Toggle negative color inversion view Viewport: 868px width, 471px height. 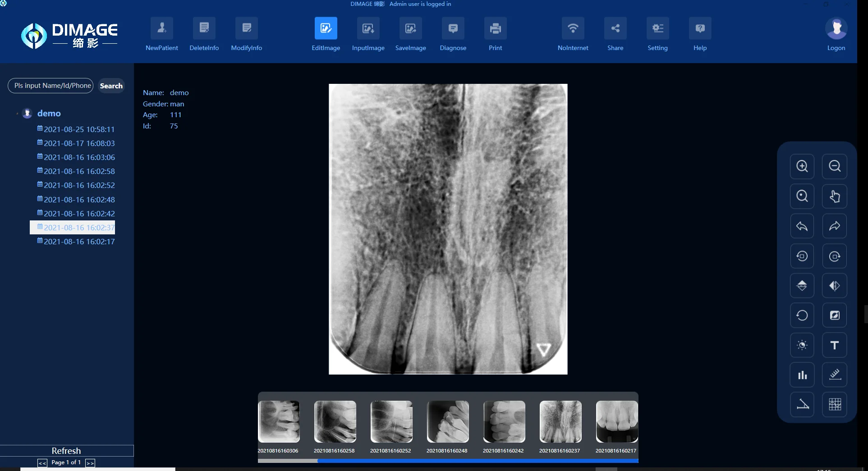(x=835, y=315)
